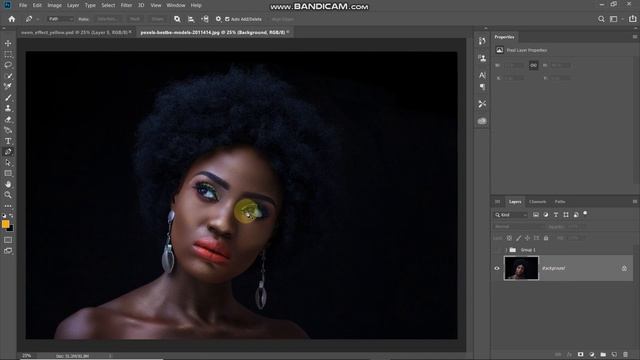Open path operations icon in options bar

point(177,19)
